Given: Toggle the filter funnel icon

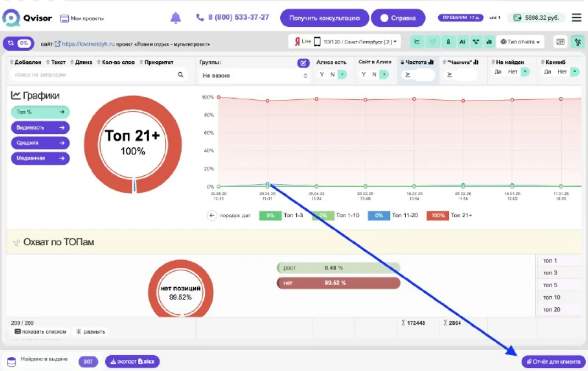Looking at the screenshot, I should tap(577, 41).
